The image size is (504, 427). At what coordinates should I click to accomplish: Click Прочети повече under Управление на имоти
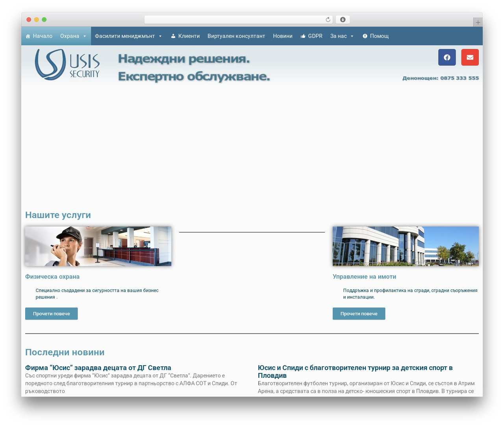click(x=359, y=314)
